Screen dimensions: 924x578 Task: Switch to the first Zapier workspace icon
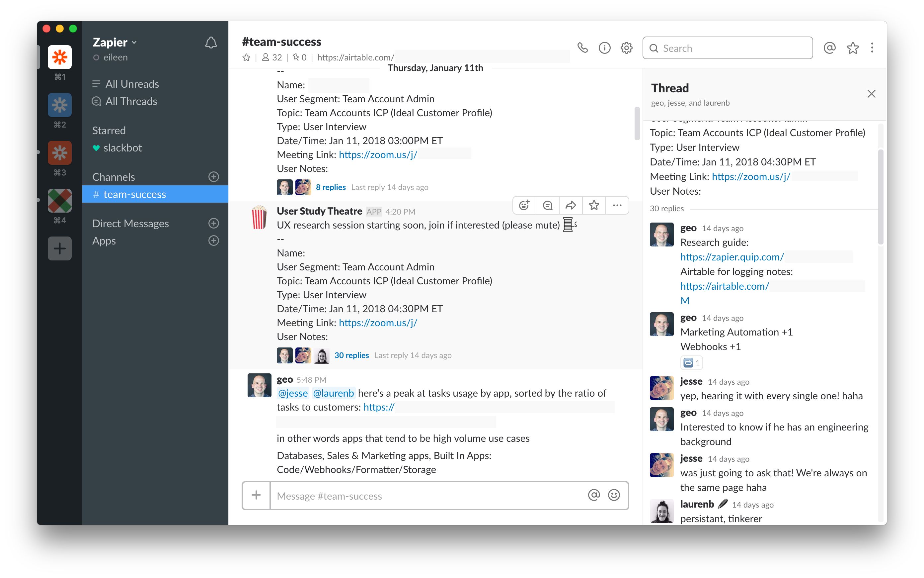click(x=59, y=57)
